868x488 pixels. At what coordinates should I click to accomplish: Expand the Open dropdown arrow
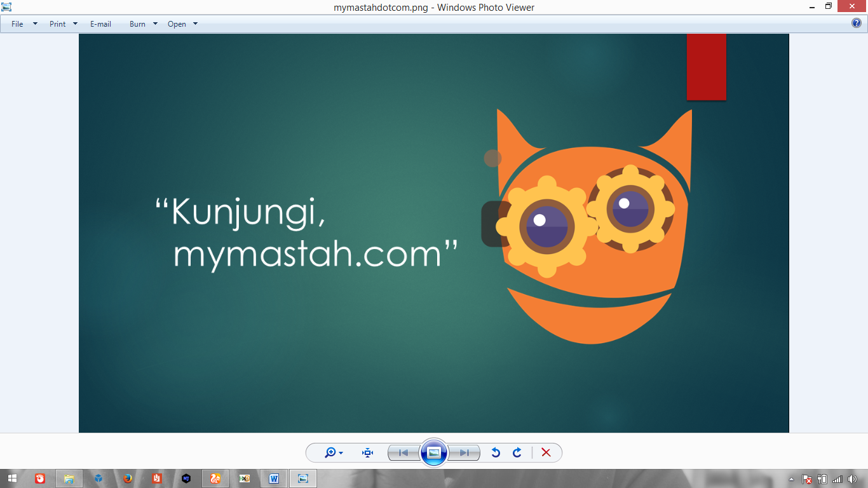point(195,24)
